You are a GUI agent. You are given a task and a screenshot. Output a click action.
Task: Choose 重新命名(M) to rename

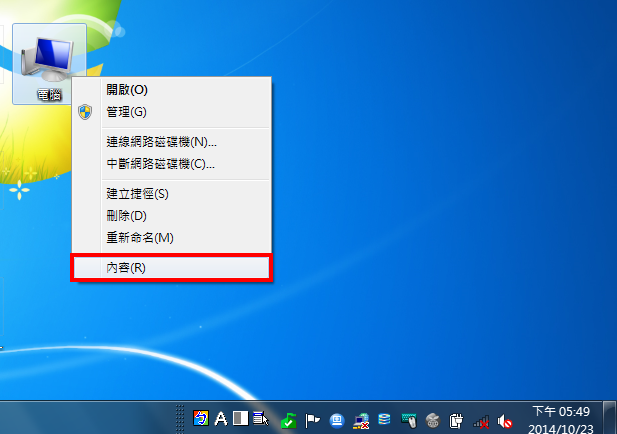(x=140, y=237)
